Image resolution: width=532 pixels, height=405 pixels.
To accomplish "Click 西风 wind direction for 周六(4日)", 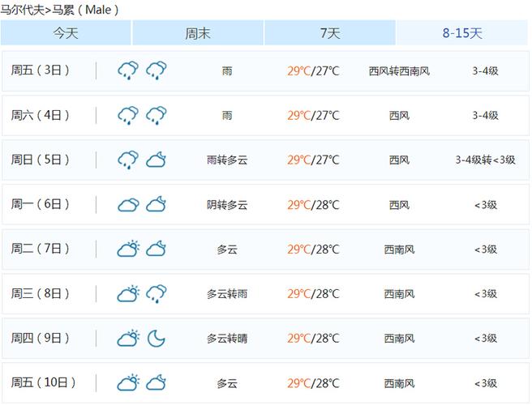I will (399, 116).
